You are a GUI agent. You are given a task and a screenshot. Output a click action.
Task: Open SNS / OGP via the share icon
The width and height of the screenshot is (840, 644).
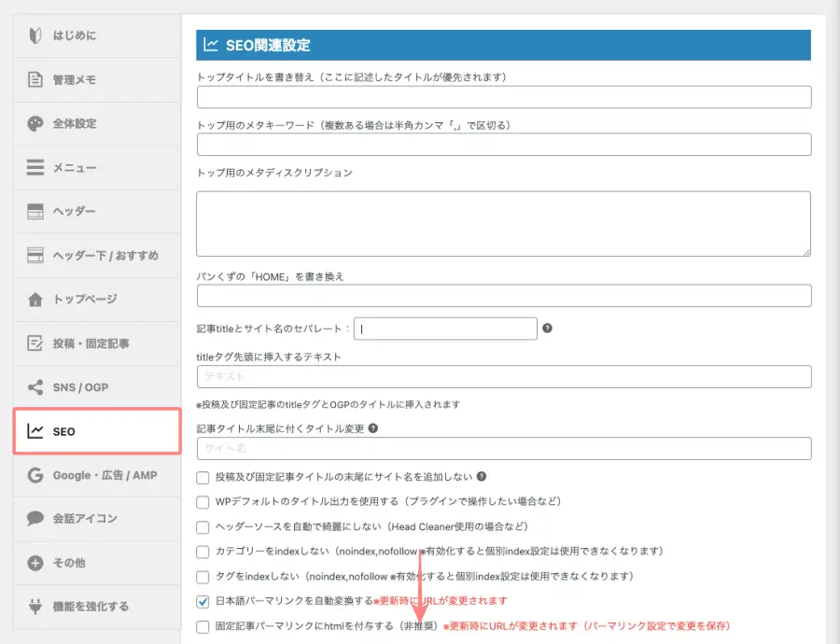click(x=37, y=387)
